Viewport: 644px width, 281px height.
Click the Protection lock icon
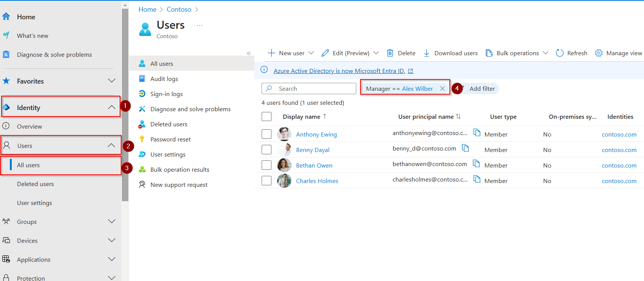click(6, 278)
